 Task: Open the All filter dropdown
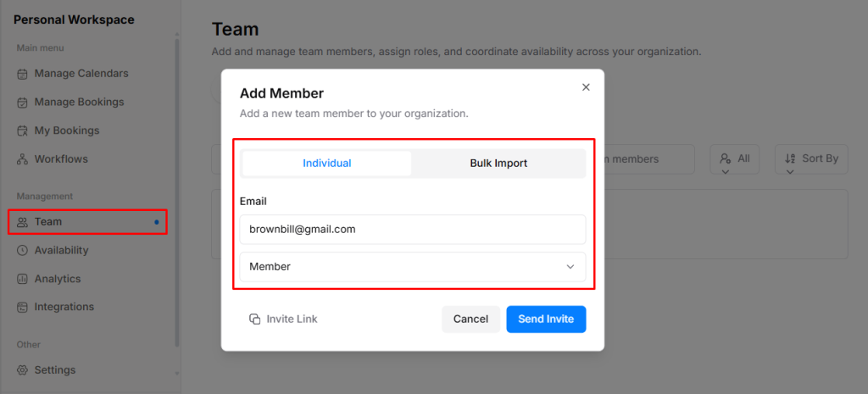[734, 158]
